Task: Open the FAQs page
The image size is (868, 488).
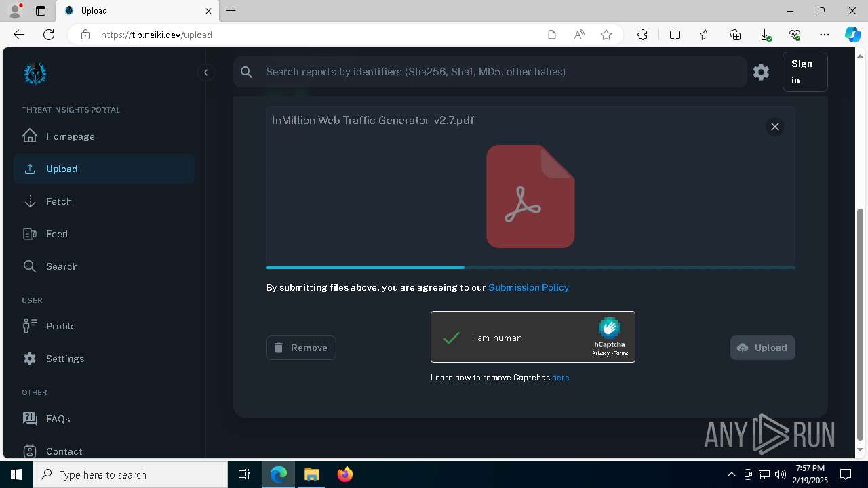Action: [104, 419]
